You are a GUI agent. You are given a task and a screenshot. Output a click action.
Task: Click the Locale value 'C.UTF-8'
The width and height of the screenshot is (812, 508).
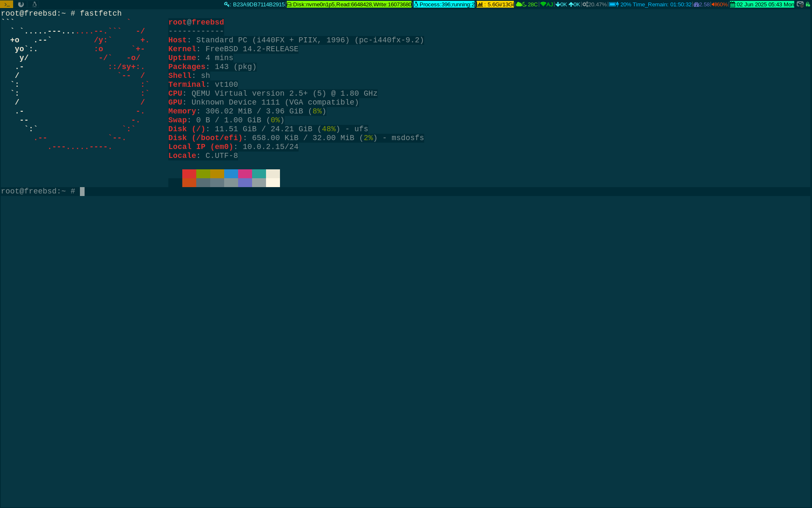[222, 156]
